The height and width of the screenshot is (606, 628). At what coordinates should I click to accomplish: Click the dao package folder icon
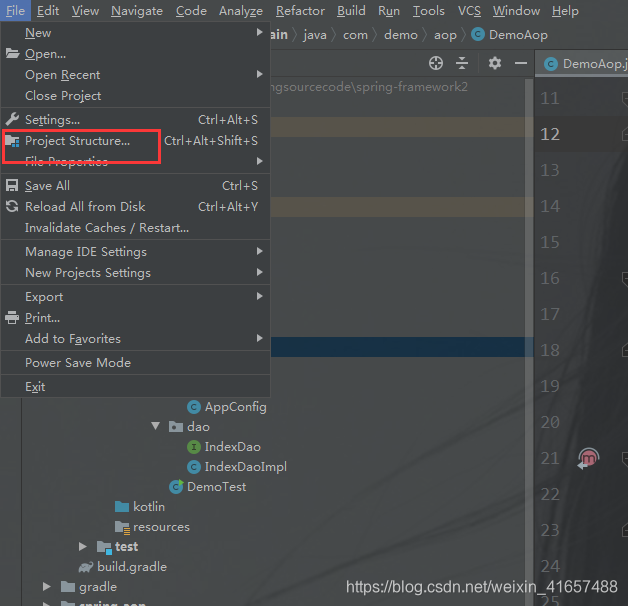pos(176,427)
